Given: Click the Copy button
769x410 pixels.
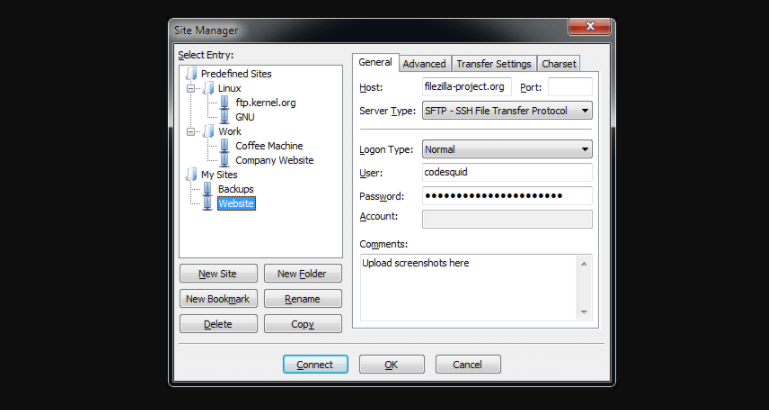Looking at the screenshot, I should tap(302, 324).
